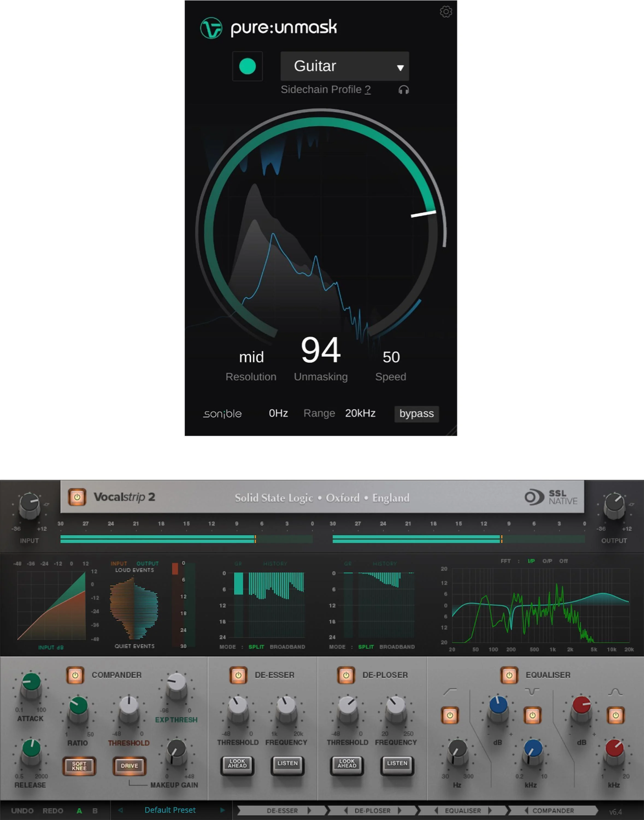Toggle the green learn/record circle button
This screenshot has width=644, height=820.
coord(247,66)
